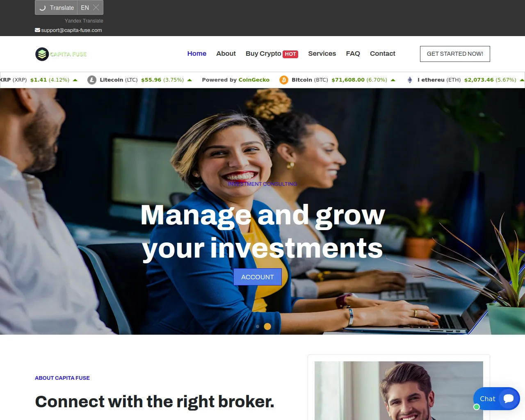The image size is (525, 420).
Task: Click the orange Bitcoin icon in ticker
Action: pyautogui.click(x=284, y=80)
